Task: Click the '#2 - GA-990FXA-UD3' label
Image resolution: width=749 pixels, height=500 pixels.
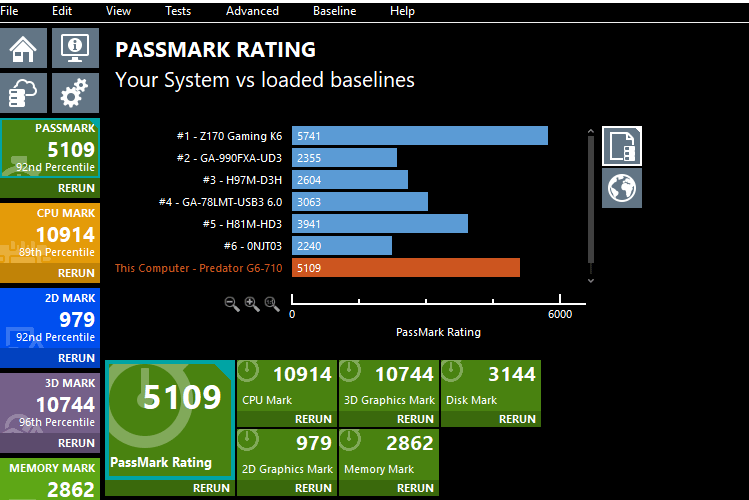Action: 229,158
